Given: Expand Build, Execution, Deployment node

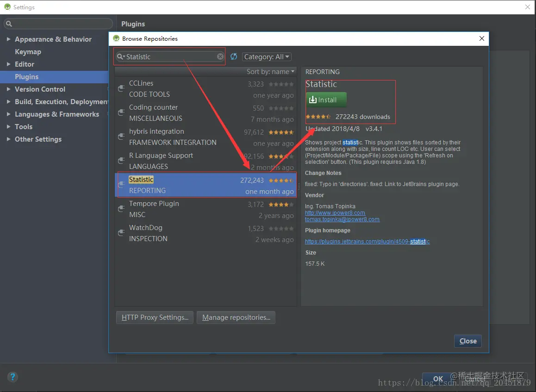Looking at the screenshot, I should click(8, 101).
